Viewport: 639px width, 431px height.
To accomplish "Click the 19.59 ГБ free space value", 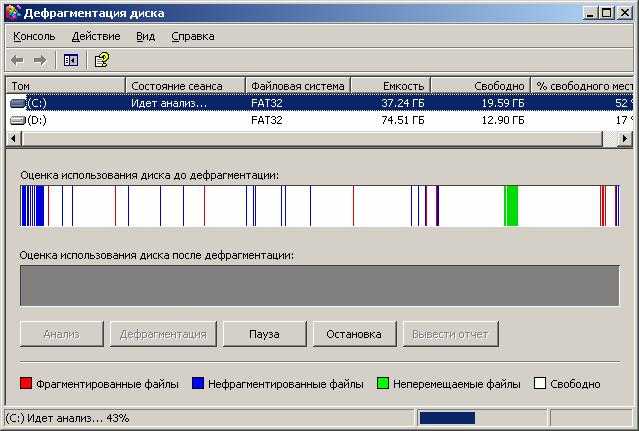I will (x=503, y=103).
